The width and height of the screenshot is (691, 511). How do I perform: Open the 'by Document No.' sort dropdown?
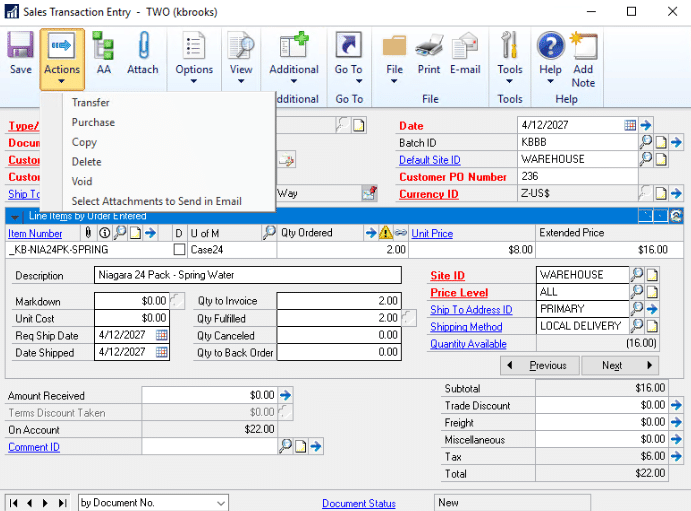point(221,503)
